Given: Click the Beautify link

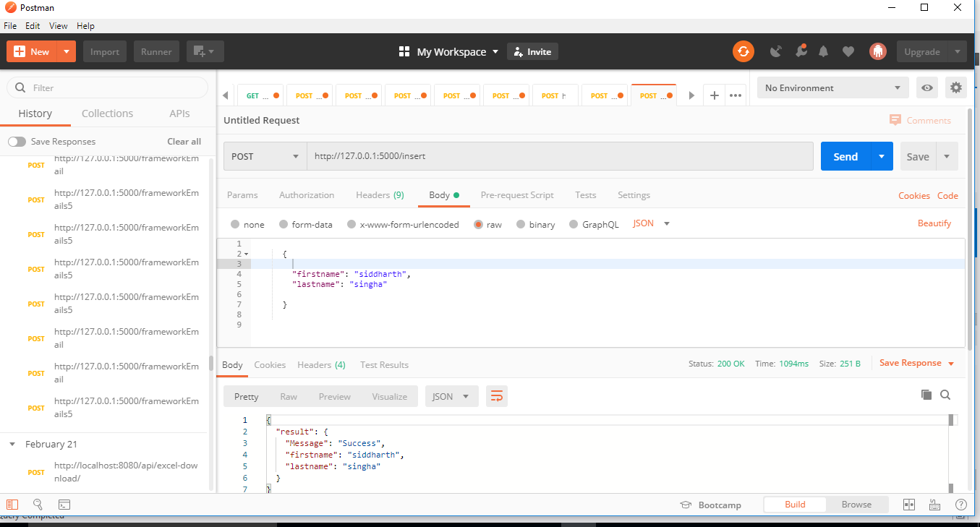Looking at the screenshot, I should pyautogui.click(x=934, y=223).
